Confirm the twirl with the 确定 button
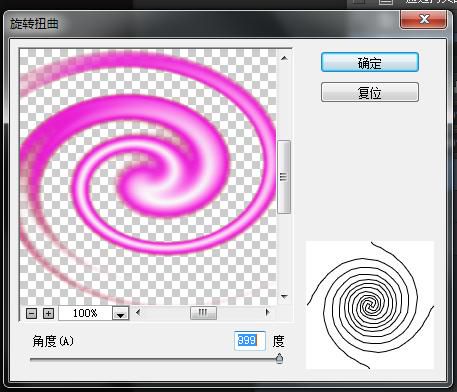The width and height of the screenshot is (457, 392). [x=370, y=62]
